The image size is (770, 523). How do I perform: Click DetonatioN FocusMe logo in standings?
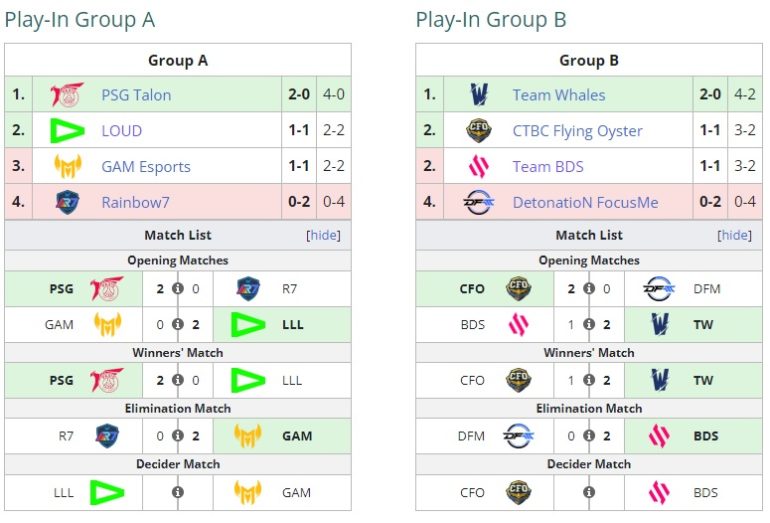coord(479,202)
